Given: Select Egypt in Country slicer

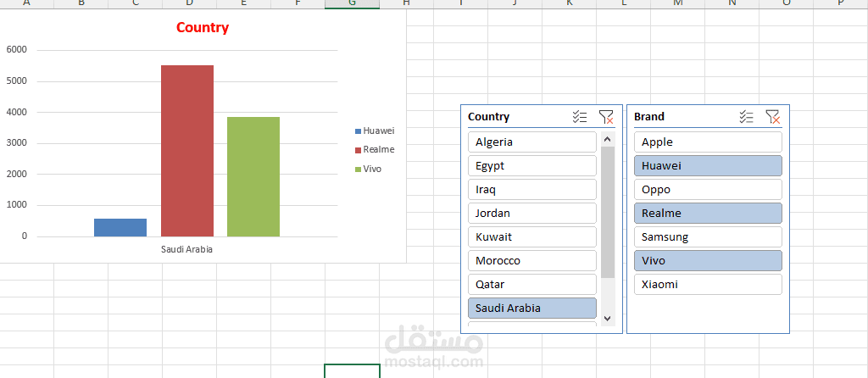Looking at the screenshot, I should [x=532, y=165].
